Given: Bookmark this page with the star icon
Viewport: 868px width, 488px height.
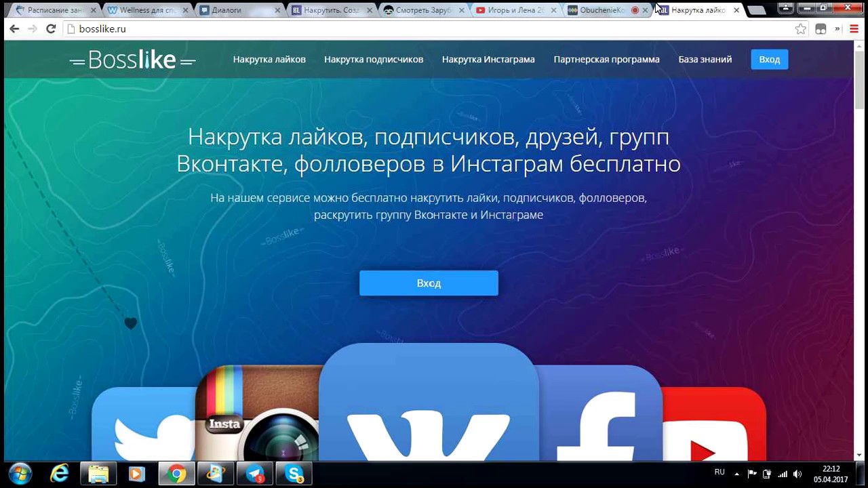Looking at the screenshot, I should 801,29.
